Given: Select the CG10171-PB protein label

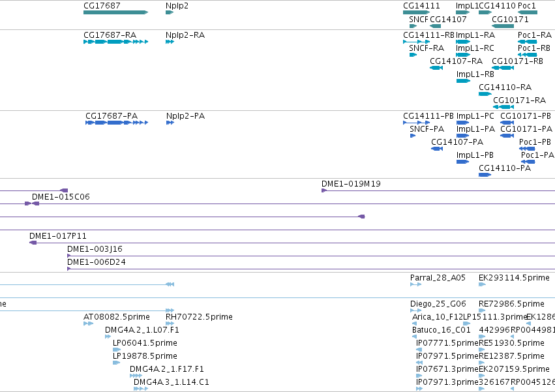Looking at the screenshot, I should point(525,116).
